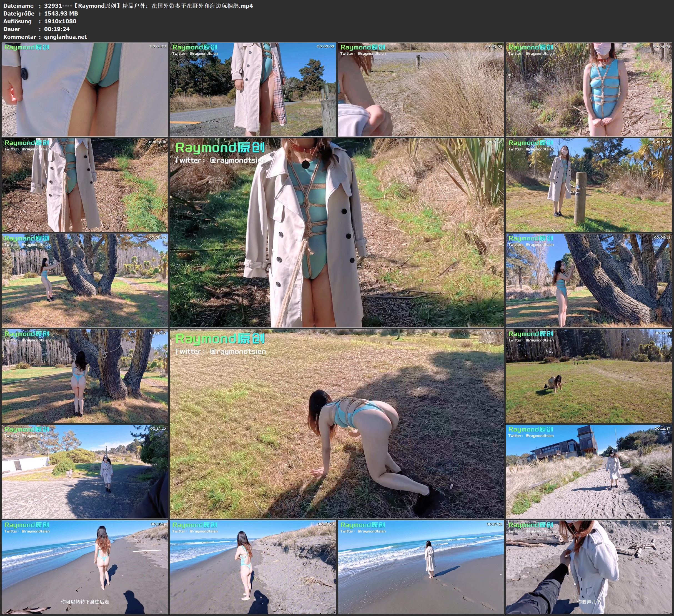This screenshot has height=616, width=674.
Task: Select the thumbnail at 00:05:06
Action: pyautogui.click(x=85, y=185)
